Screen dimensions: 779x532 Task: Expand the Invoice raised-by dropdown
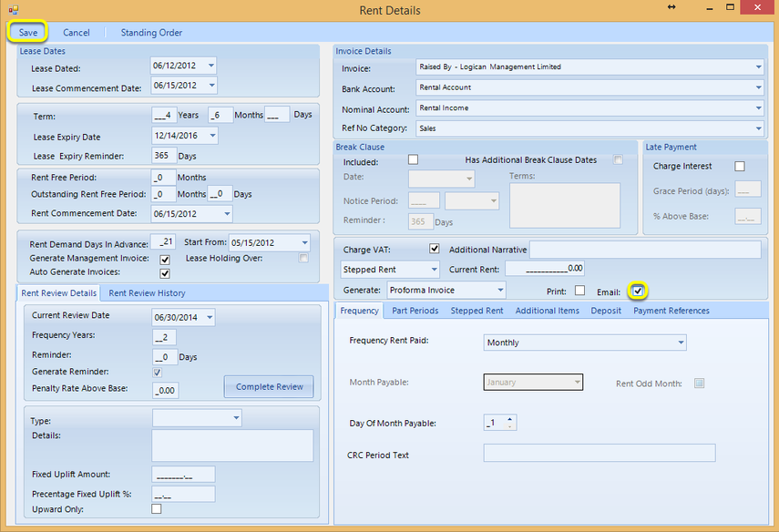758,66
